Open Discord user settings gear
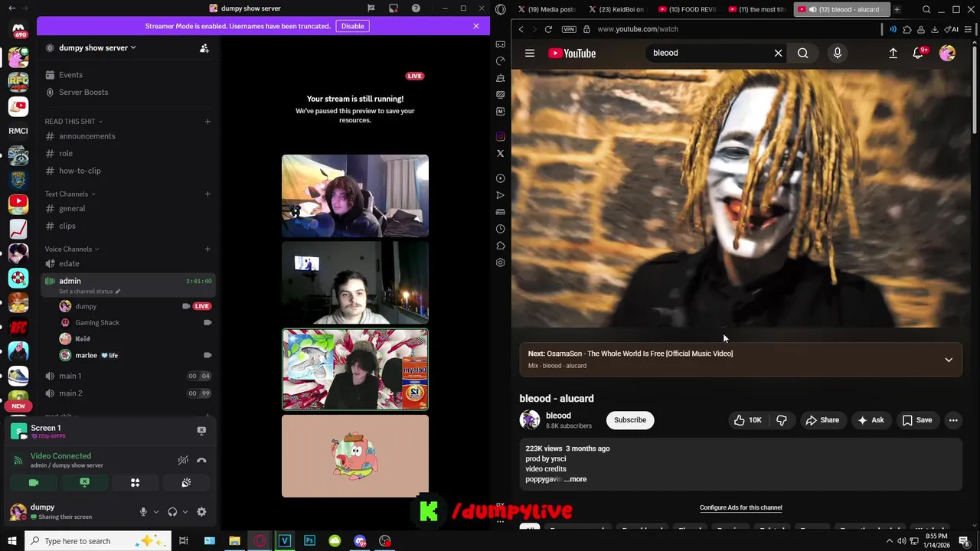980x551 pixels. point(201,512)
